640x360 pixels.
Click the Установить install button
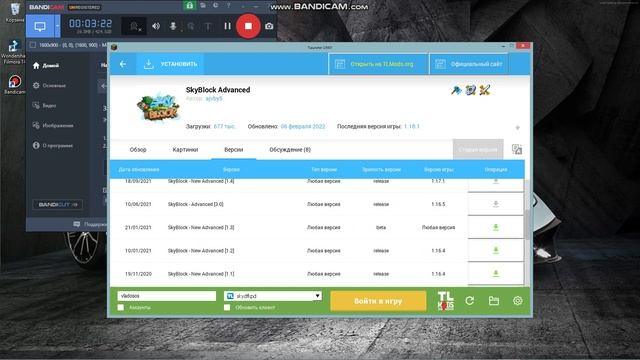[171, 64]
